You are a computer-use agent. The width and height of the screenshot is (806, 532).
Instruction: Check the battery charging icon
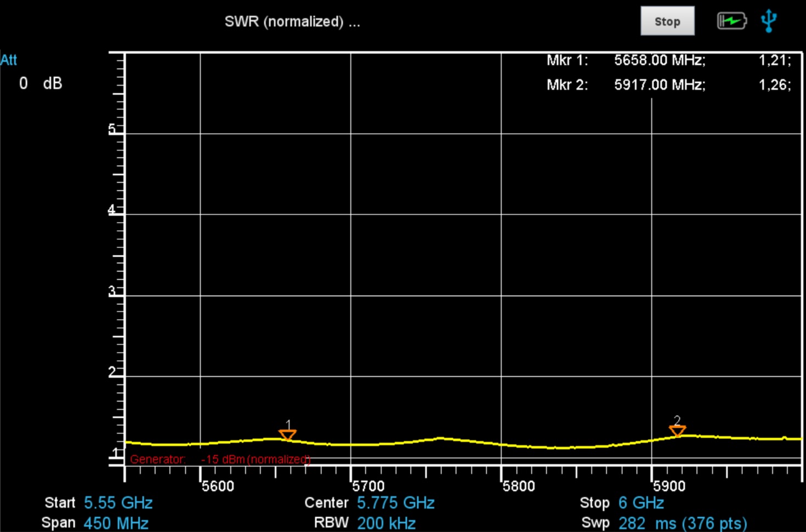click(x=731, y=21)
